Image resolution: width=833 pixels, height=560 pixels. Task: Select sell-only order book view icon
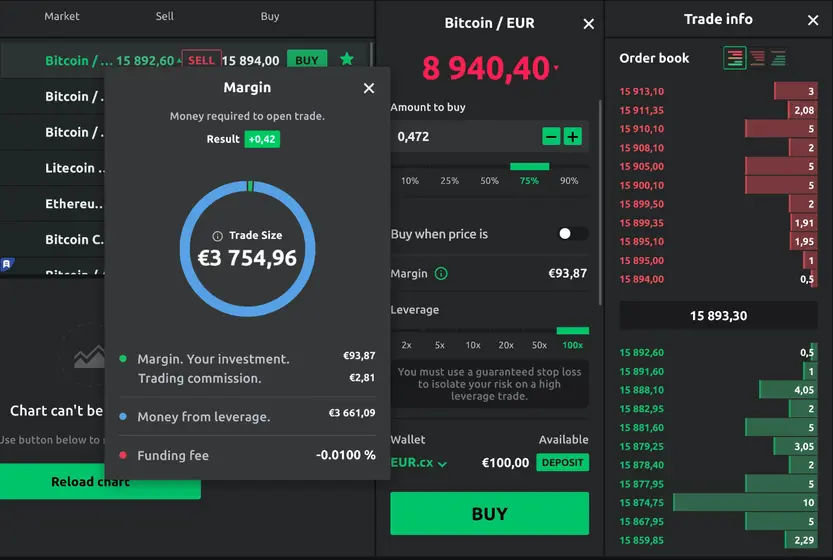tap(757, 58)
